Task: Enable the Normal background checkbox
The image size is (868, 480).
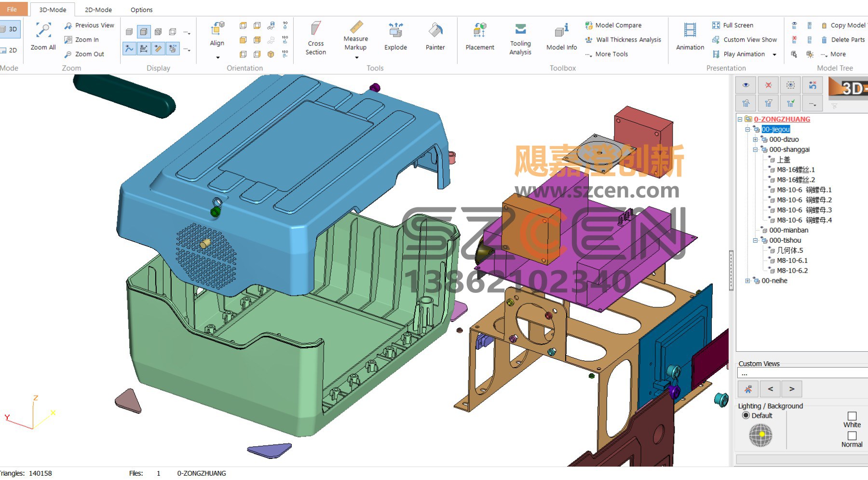Action: (x=852, y=436)
